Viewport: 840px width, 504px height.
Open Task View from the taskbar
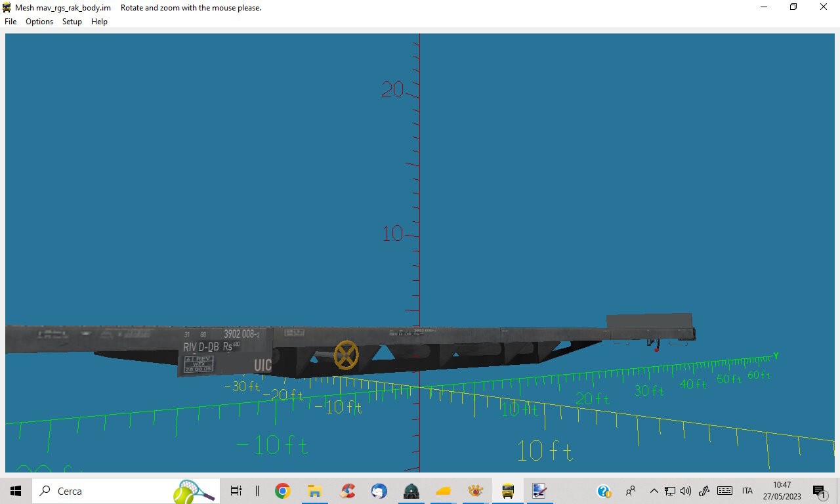pos(236,491)
